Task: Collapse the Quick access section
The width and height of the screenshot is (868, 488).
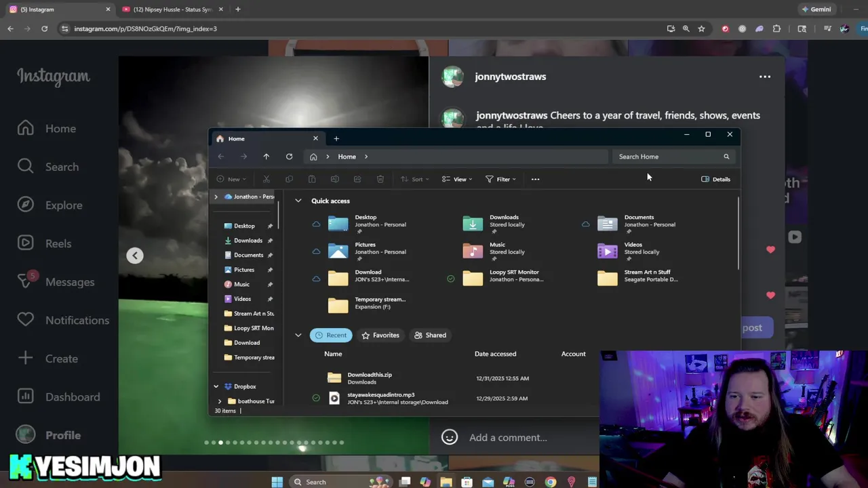Action: pos(298,201)
